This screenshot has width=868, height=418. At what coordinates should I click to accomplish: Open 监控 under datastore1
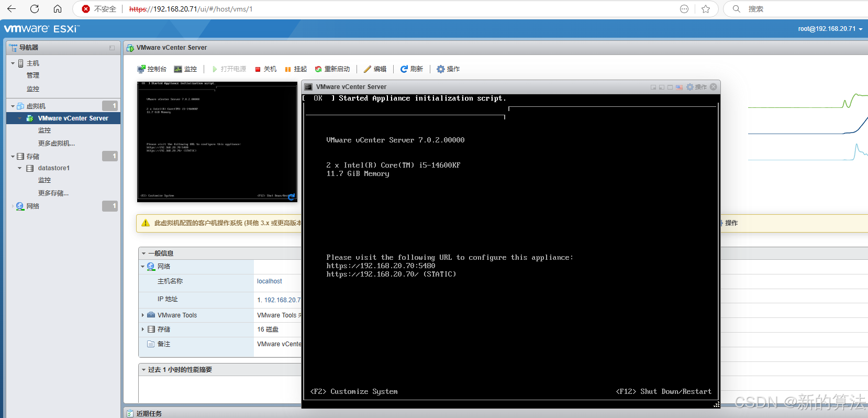point(44,180)
